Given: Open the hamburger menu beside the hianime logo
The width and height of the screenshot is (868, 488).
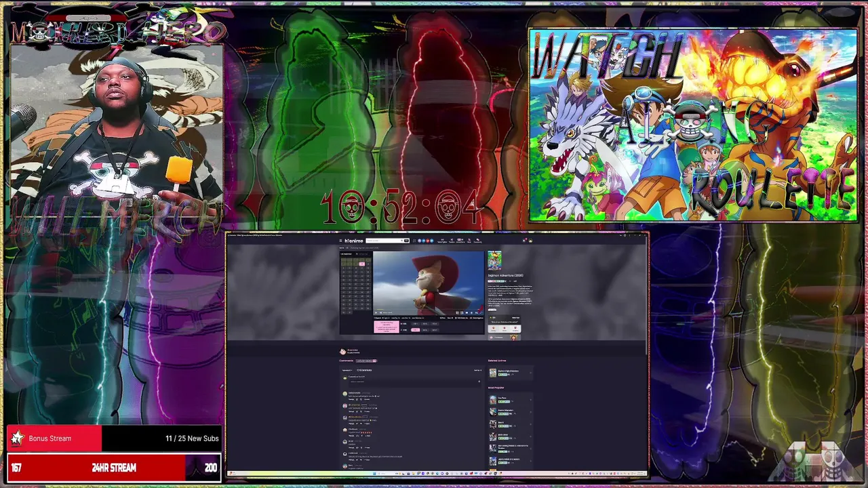Looking at the screenshot, I should (340, 241).
